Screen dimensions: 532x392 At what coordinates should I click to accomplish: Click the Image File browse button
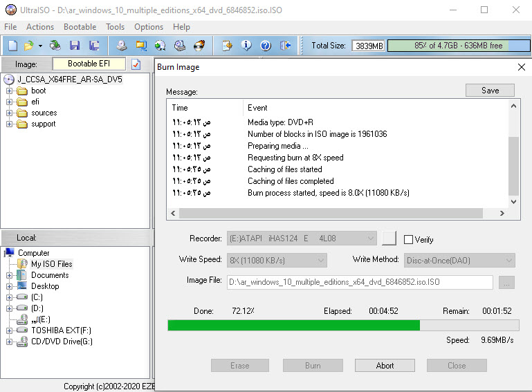click(x=506, y=283)
